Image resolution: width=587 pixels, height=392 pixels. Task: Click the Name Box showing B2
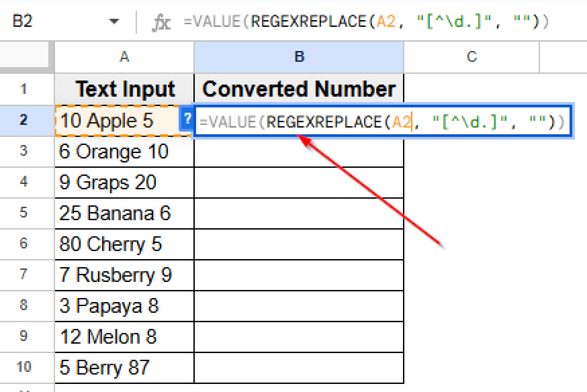click(x=34, y=21)
